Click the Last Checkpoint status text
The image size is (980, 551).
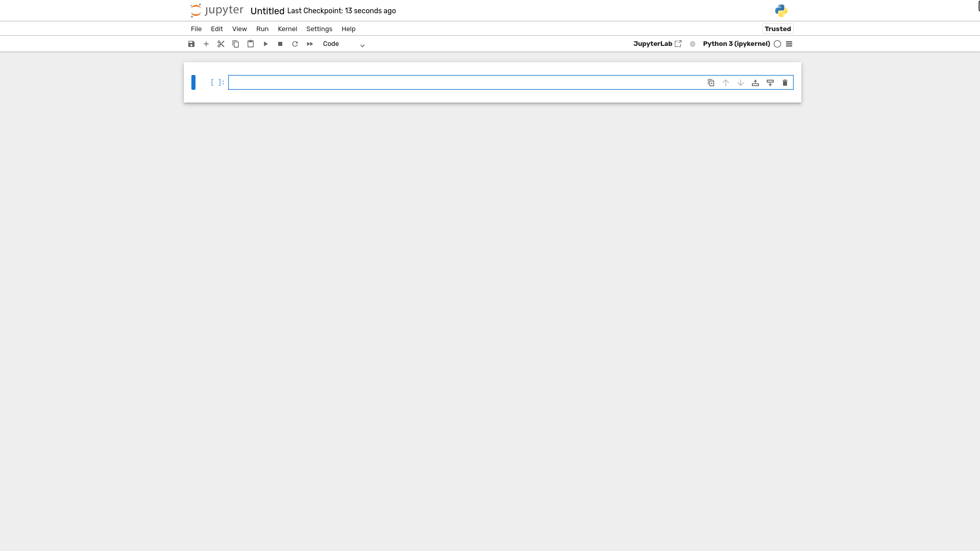341,11
